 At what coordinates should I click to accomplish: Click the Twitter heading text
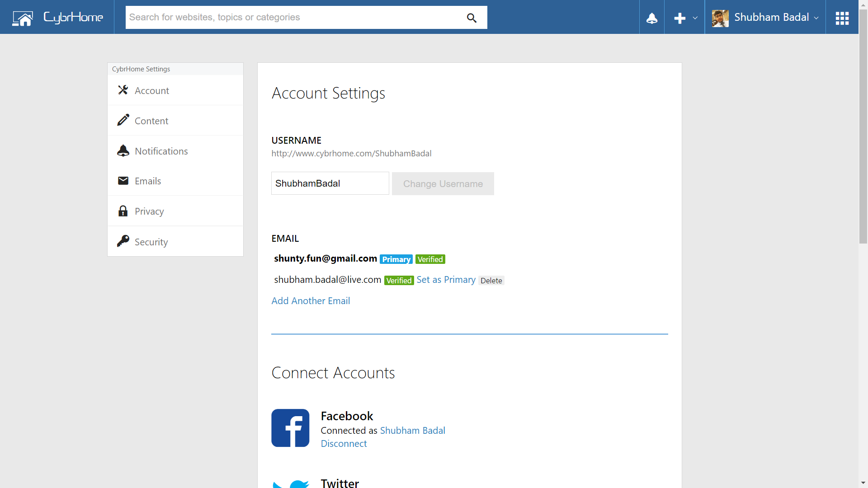pos(340,483)
